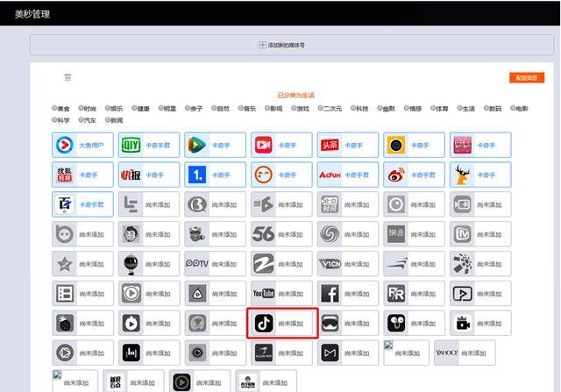The image size is (561, 392).
Task: Add the V1CN platform tile
Action: click(x=348, y=264)
